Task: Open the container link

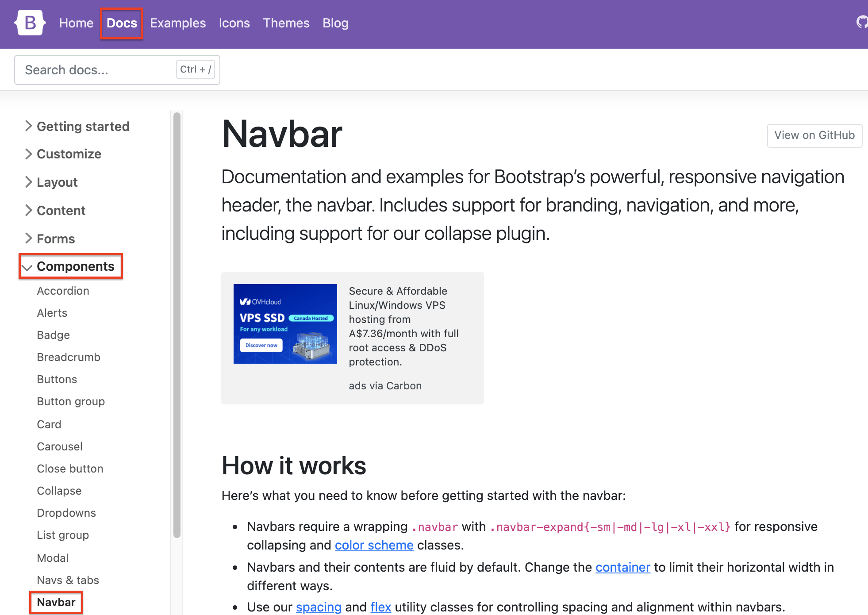Action: point(622,567)
